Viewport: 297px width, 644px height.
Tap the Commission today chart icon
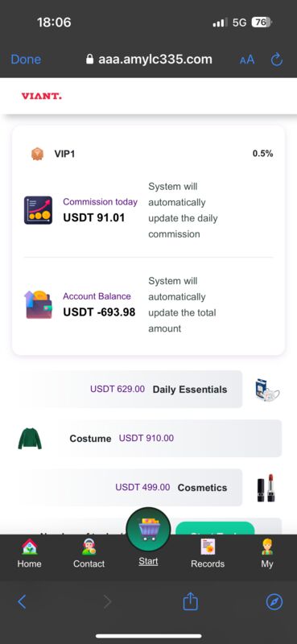pyautogui.click(x=38, y=210)
